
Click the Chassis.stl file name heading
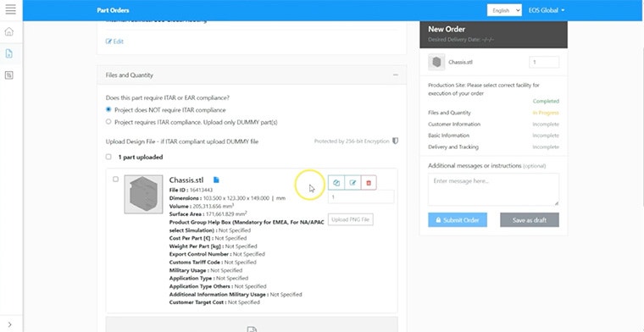[x=186, y=180]
